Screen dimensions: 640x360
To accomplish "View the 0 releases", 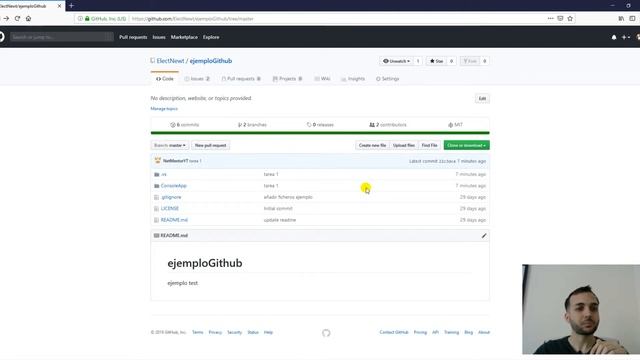I will (320, 125).
